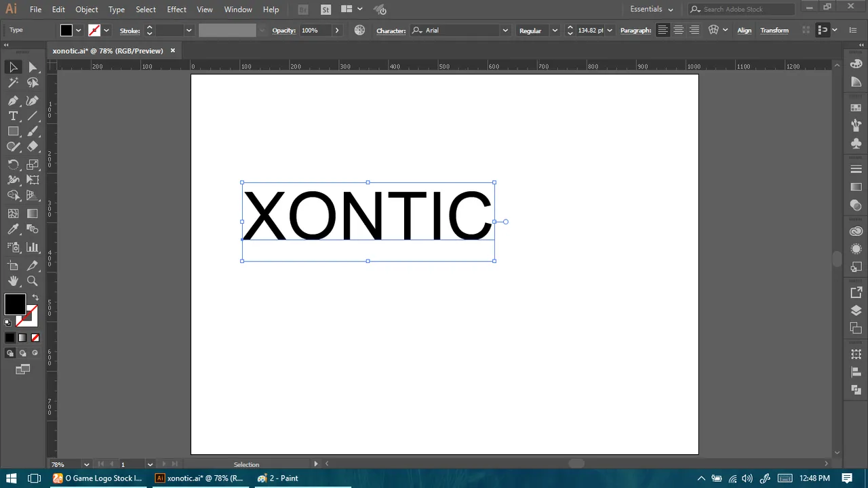Center align paragraph text
This screenshot has width=868, height=488.
coord(678,30)
